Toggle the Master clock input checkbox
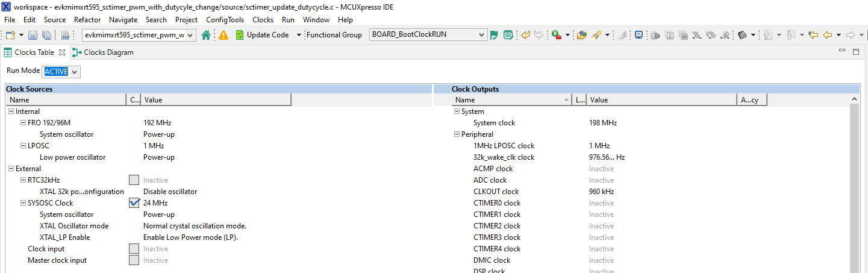 [x=134, y=260]
